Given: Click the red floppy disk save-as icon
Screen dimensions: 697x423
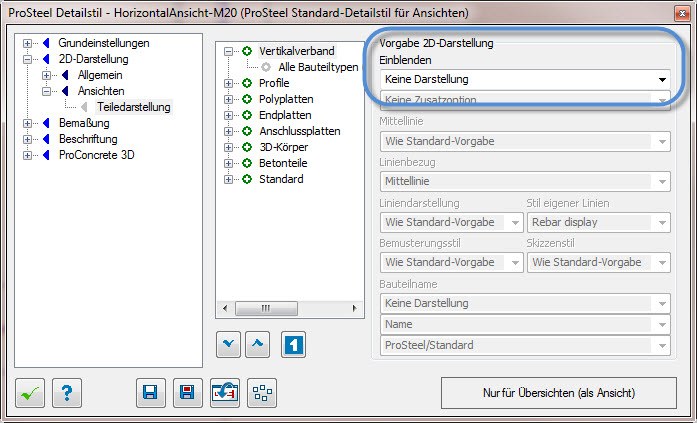Looking at the screenshot, I should 188,393.
